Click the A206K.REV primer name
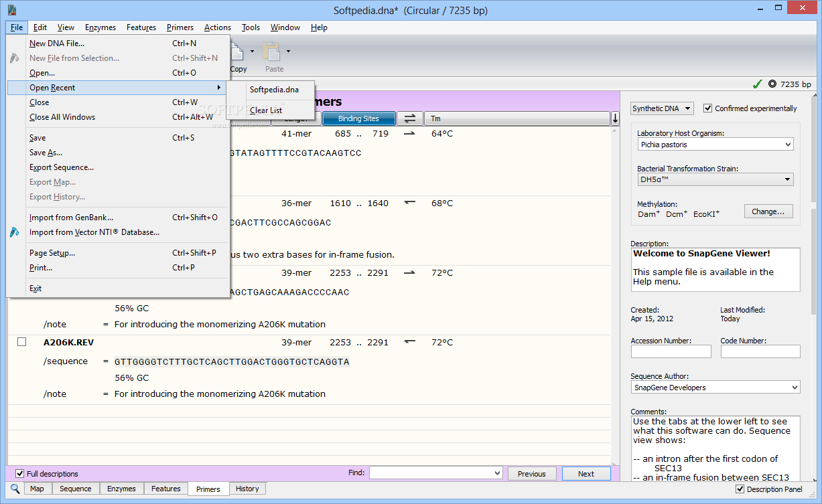The image size is (822, 504). click(x=69, y=342)
